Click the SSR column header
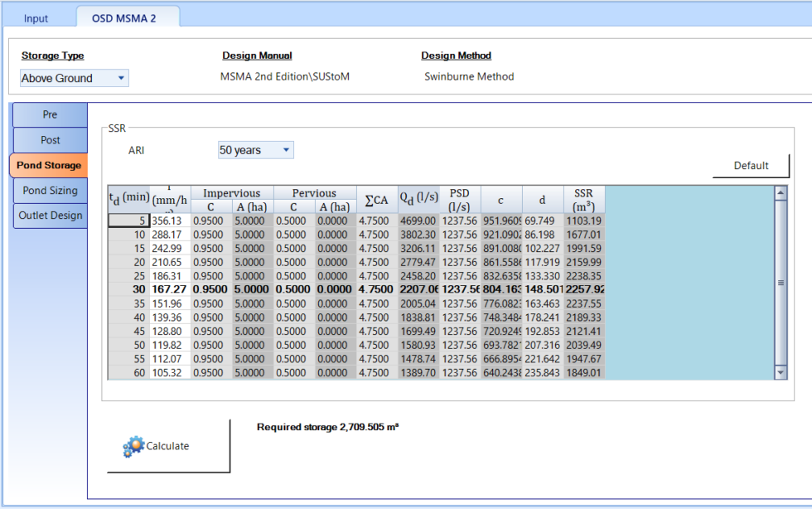Viewport: 812px width, 509px height. (x=582, y=199)
